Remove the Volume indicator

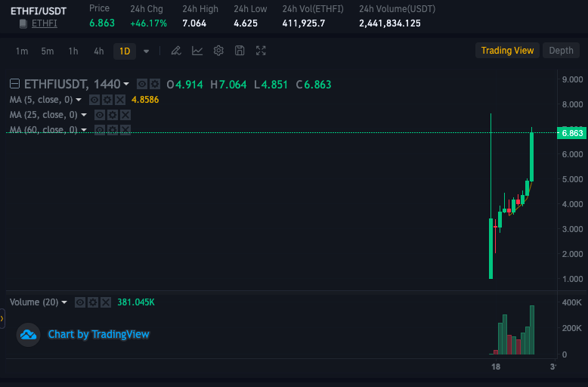click(x=106, y=302)
